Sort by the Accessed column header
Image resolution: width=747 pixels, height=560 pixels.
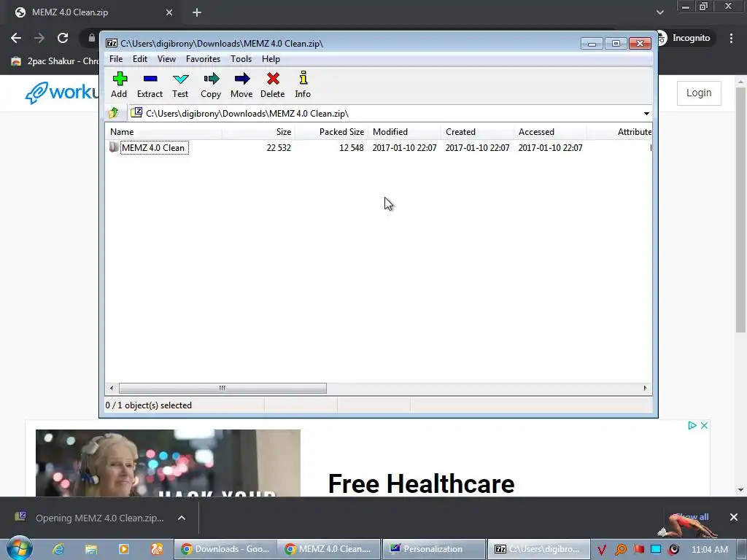[x=550, y=132]
